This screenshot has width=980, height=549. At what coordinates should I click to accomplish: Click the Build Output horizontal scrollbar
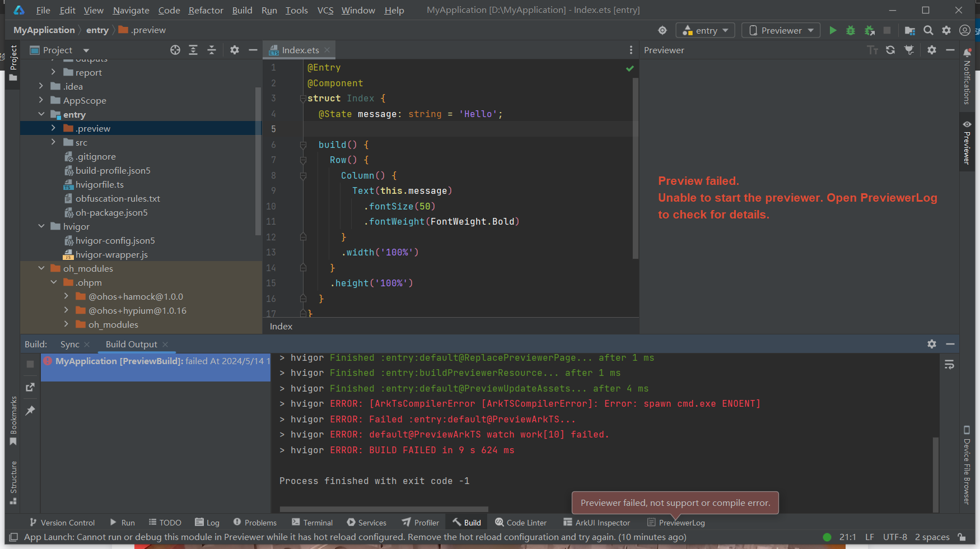click(384, 509)
